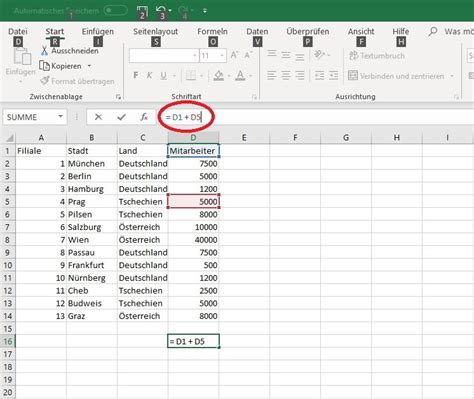Click Ausschneiden scissors button

pyautogui.click(x=70, y=51)
